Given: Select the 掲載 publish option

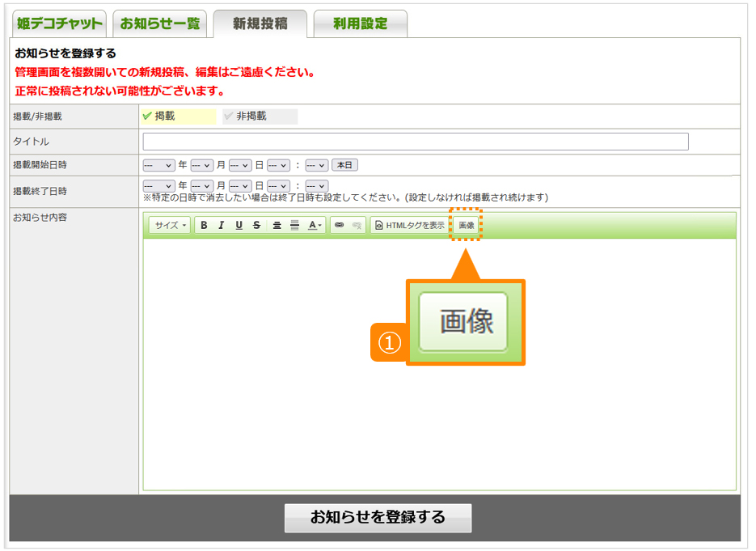Looking at the screenshot, I should (x=178, y=117).
